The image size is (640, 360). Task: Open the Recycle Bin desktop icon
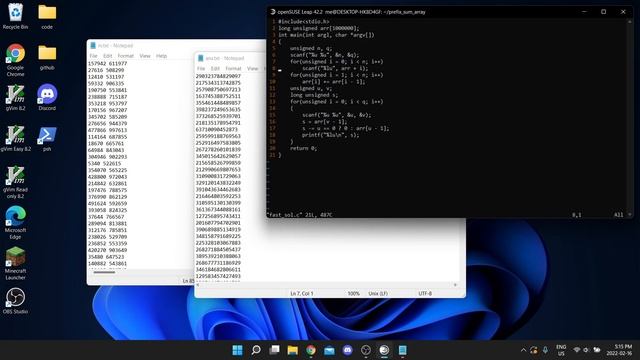click(x=15, y=16)
